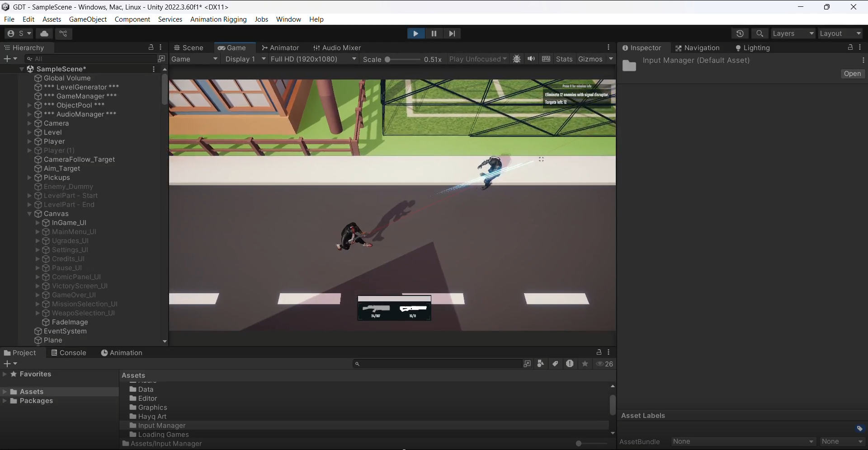Start play mode with the Play button
The image size is (868, 450).
pyautogui.click(x=415, y=33)
